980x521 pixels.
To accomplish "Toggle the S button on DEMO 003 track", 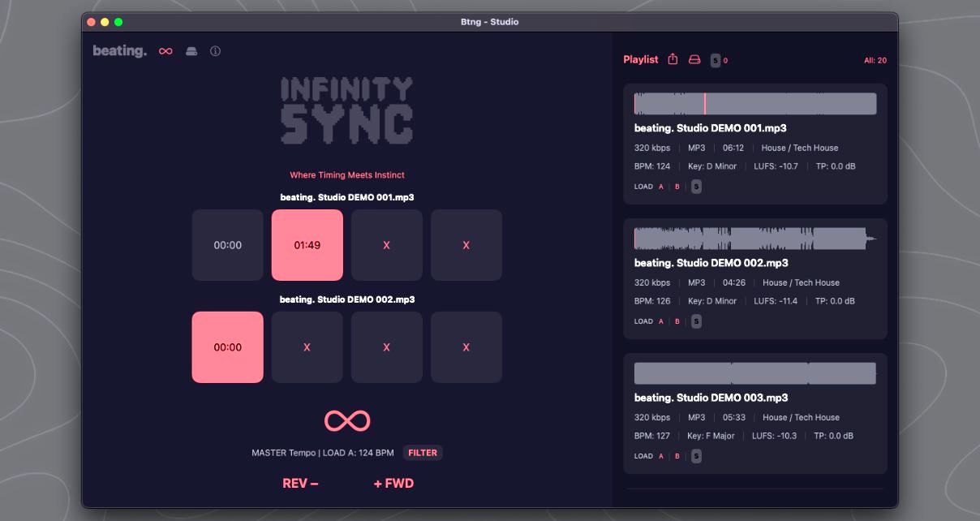I will 695,455.
